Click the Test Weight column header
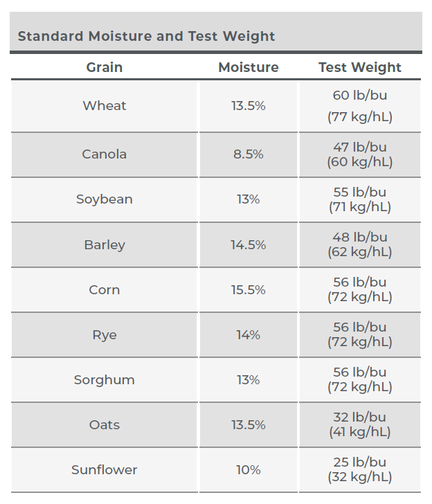432x504 pixels. (x=360, y=68)
